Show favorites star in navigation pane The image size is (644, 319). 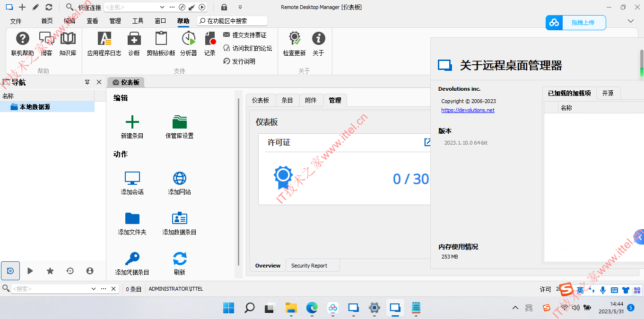pos(50,271)
